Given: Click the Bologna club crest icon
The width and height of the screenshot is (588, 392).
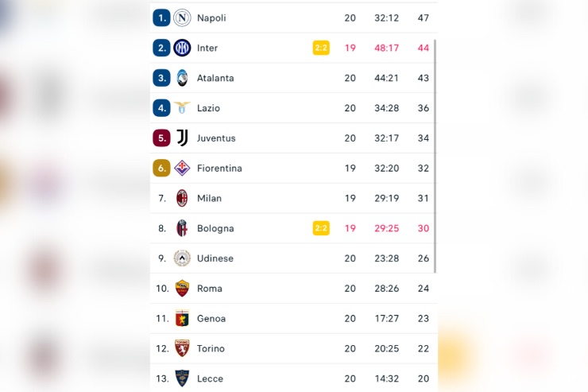Looking at the screenshot, I should pos(183,228).
